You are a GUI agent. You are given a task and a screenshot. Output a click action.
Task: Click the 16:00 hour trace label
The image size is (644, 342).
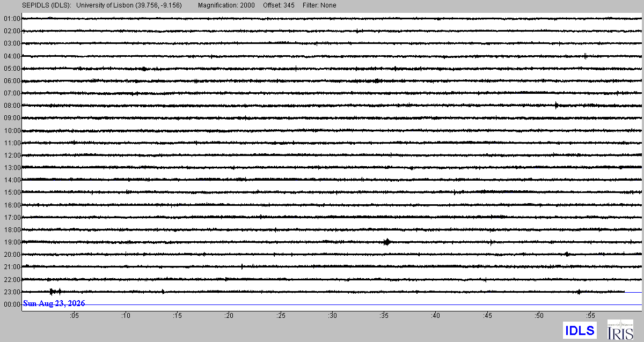click(12, 205)
